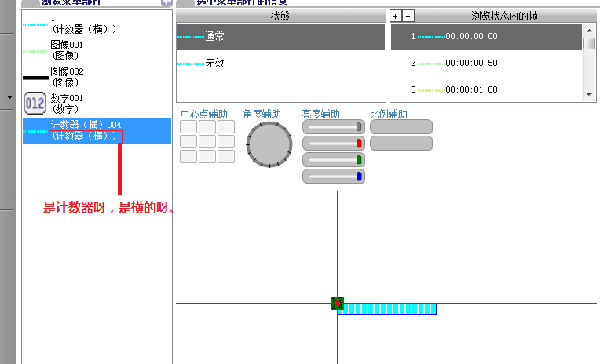Click cyan gauge icon of 计数器（横）004

35,131
